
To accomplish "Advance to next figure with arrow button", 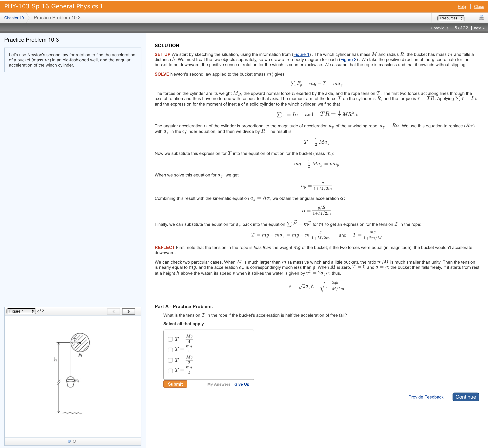I will pos(129,312).
